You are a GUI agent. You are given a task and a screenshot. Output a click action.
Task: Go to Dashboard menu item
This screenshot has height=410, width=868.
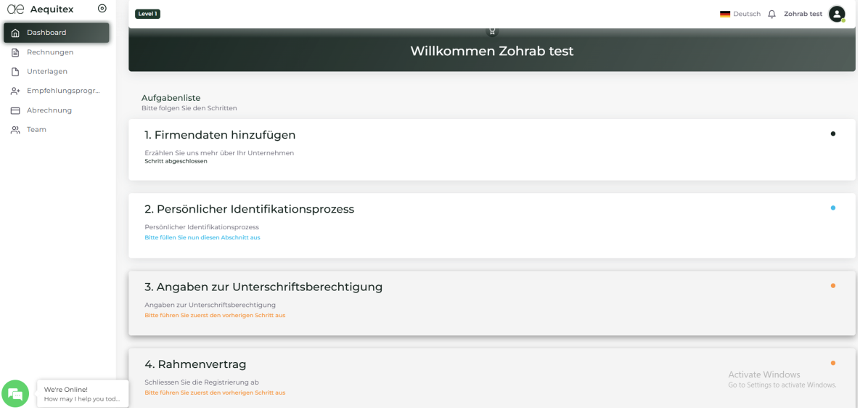pyautogui.click(x=57, y=33)
